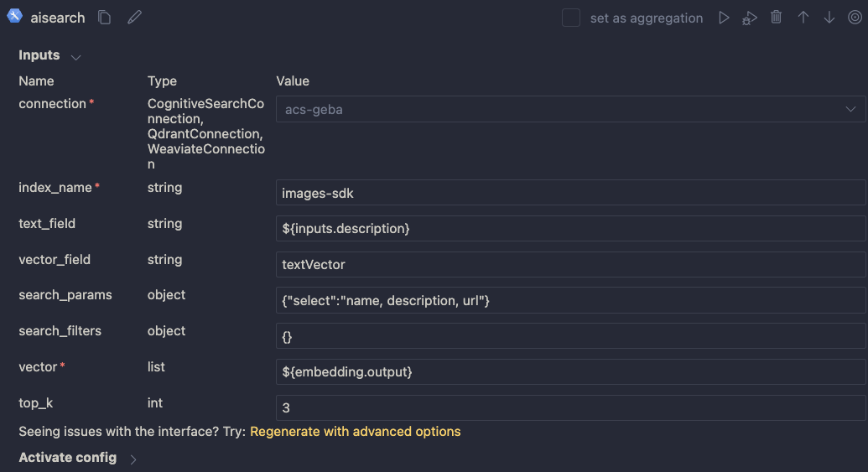Enable the set as aggregation checkbox
This screenshot has width=868, height=472.
click(x=571, y=18)
